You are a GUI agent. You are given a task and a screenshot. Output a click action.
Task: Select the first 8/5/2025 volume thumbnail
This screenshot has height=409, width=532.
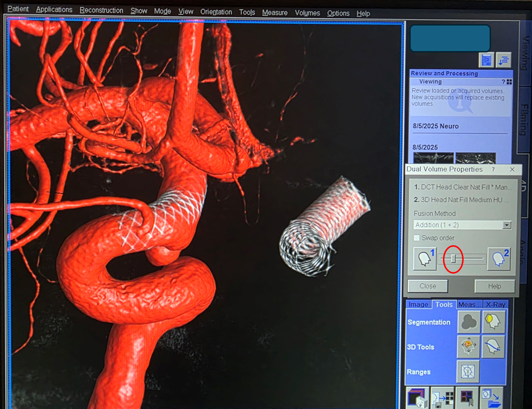(433, 158)
